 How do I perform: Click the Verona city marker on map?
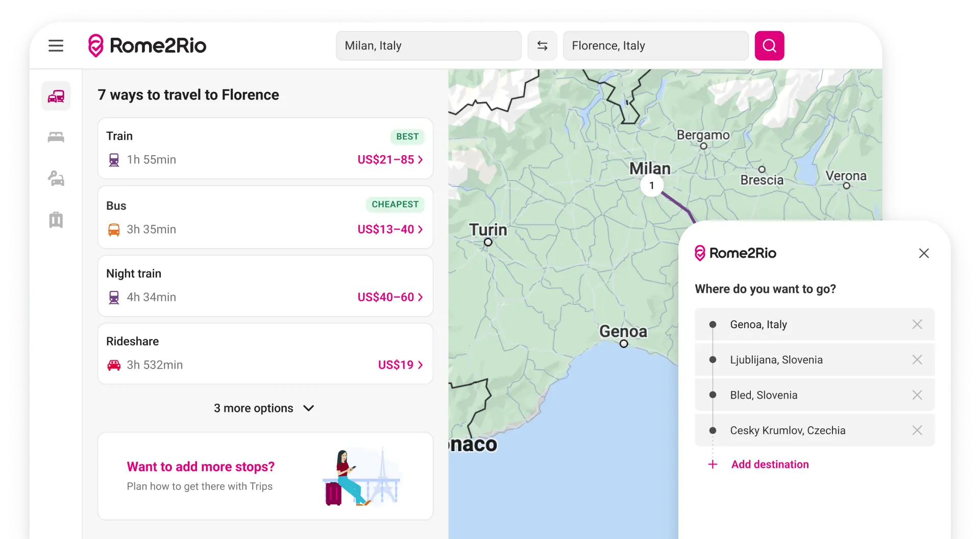pos(846,186)
